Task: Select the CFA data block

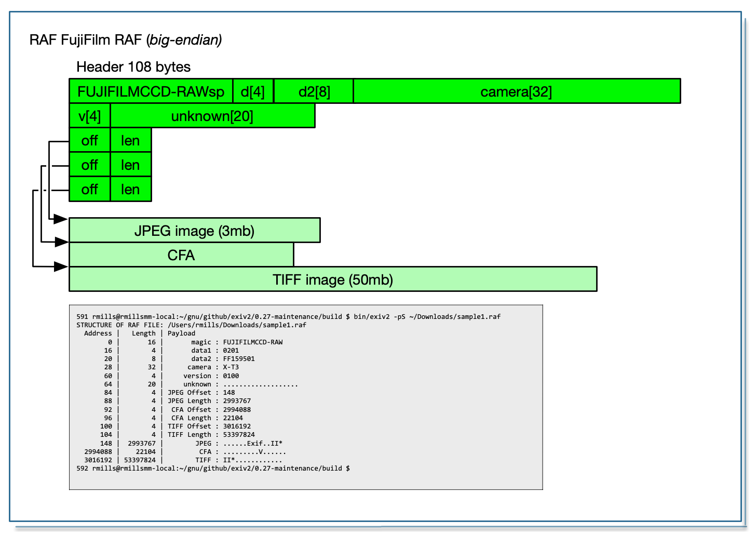Action: point(181,255)
